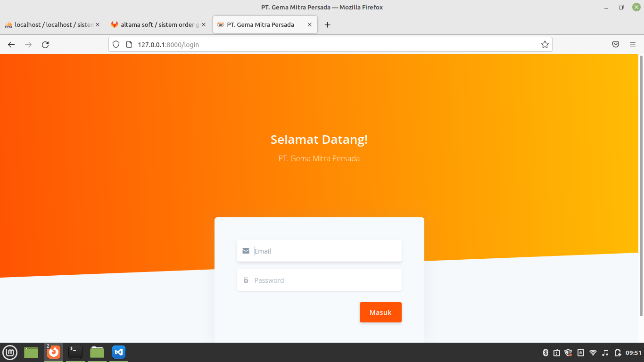
Task: Click the Wi-Fi network tray icon
Action: [x=593, y=353]
